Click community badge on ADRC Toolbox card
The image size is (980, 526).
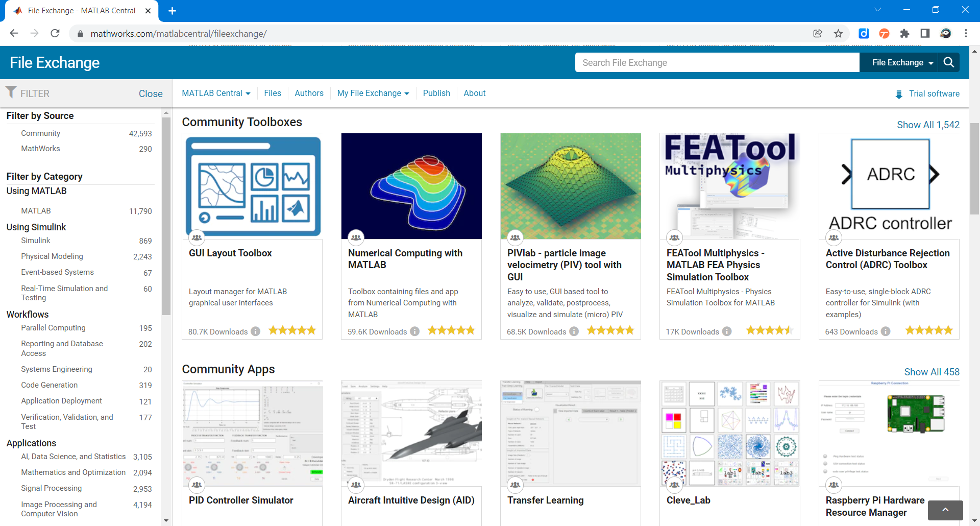coord(834,237)
